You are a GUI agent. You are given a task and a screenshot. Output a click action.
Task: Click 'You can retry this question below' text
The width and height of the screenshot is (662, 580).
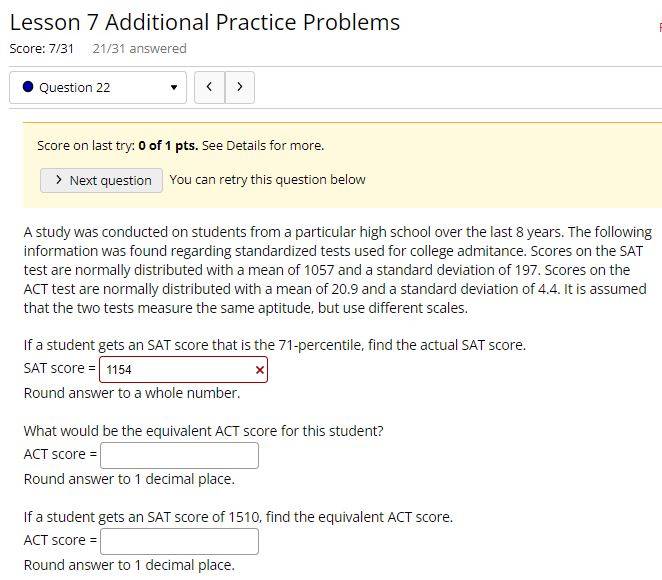pyautogui.click(x=268, y=179)
